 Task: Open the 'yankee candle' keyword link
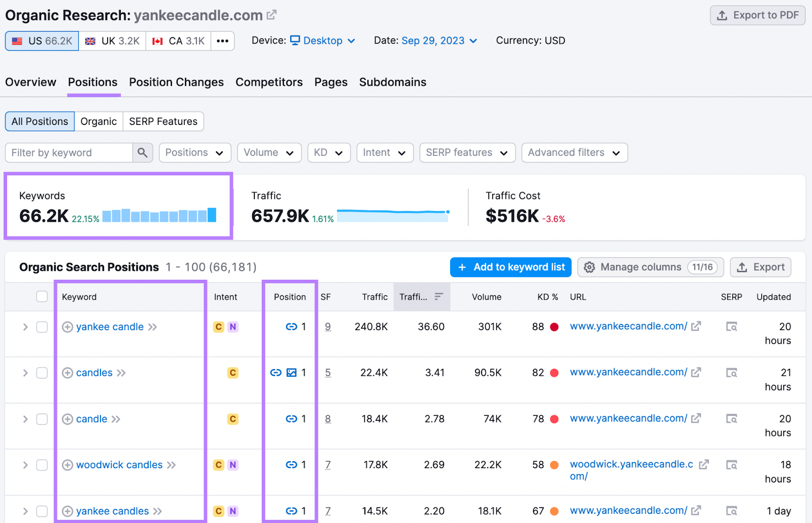[x=110, y=327]
